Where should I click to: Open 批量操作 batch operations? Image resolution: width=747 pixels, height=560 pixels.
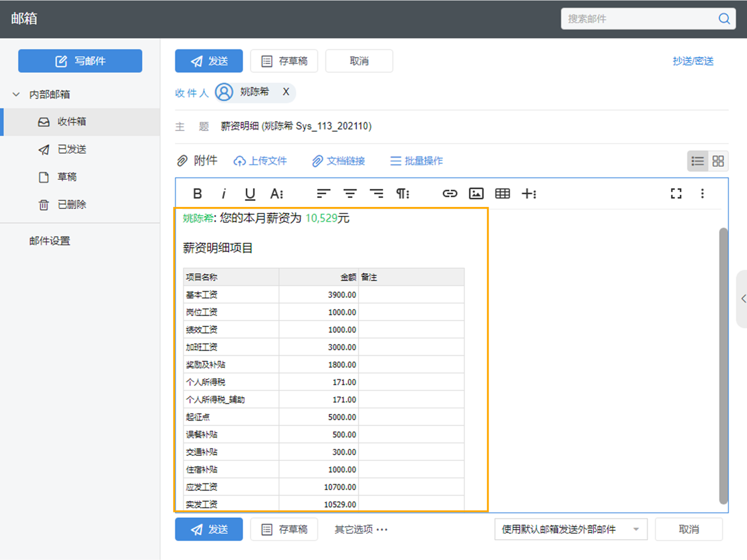(417, 161)
